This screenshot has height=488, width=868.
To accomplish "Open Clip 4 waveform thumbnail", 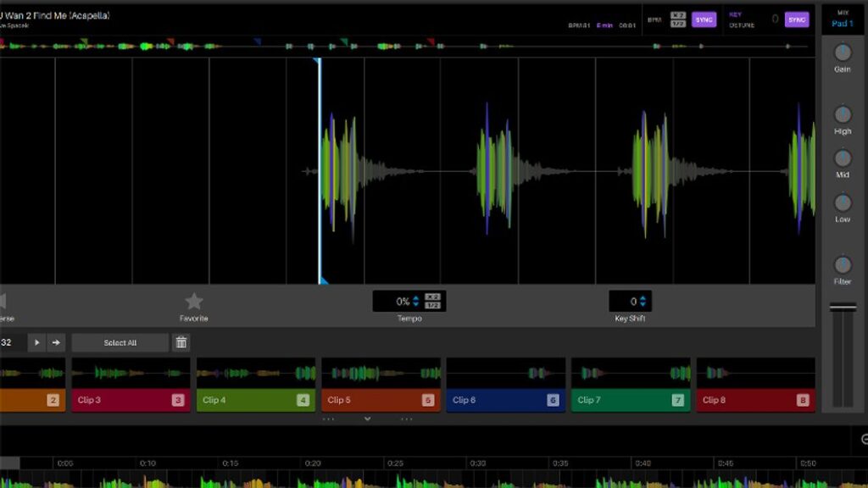I will (256, 374).
